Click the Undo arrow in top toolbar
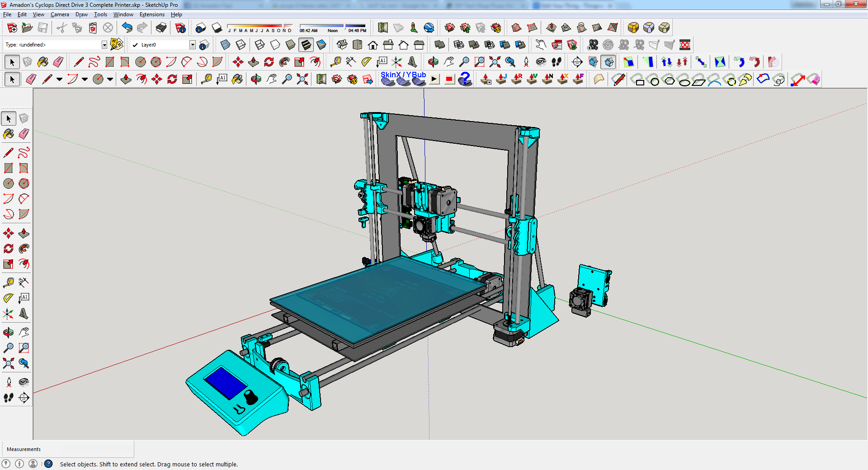This screenshot has height=470, width=868. [x=127, y=28]
